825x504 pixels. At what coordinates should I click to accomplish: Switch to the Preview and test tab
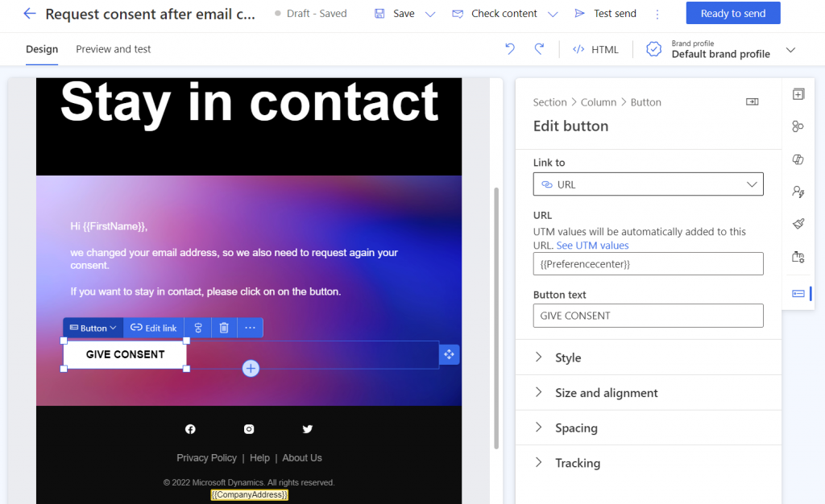113,49
